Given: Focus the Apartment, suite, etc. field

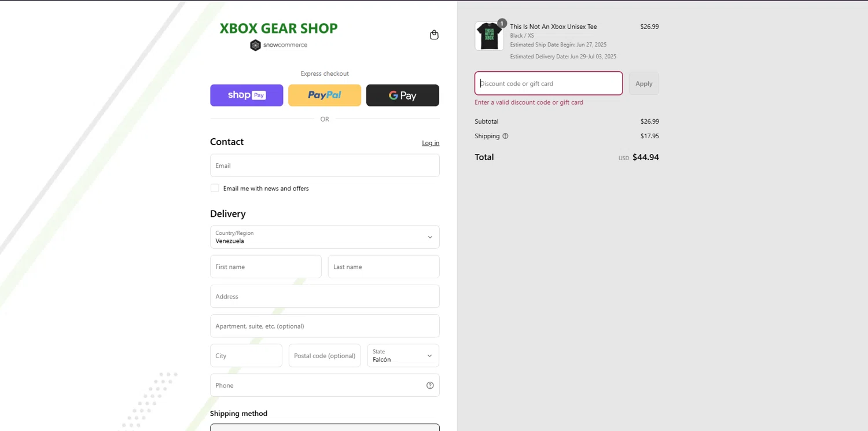Looking at the screenshot, I should [x=325, y=326].
